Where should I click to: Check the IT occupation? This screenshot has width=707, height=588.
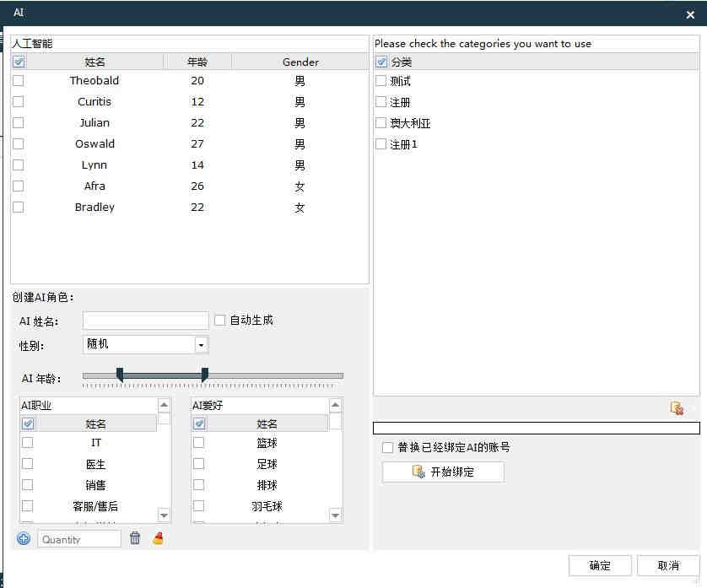coord(28,442)
